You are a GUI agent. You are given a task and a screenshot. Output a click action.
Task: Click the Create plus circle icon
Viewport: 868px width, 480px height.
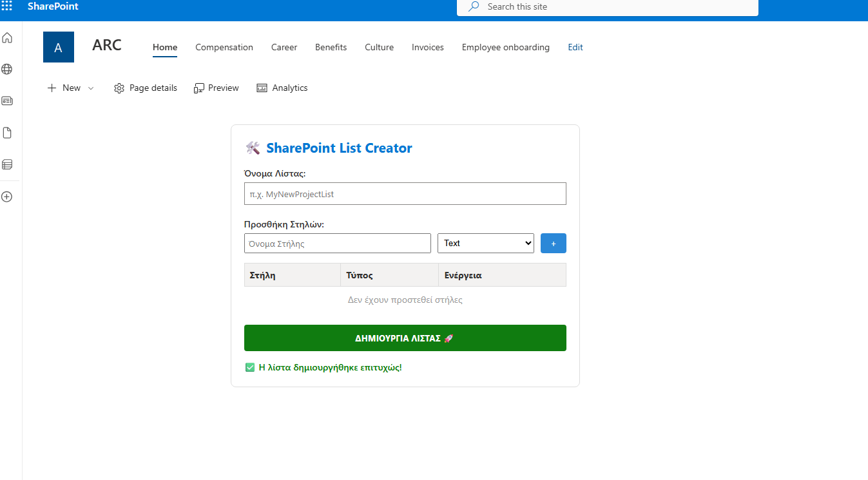(7, 197)
